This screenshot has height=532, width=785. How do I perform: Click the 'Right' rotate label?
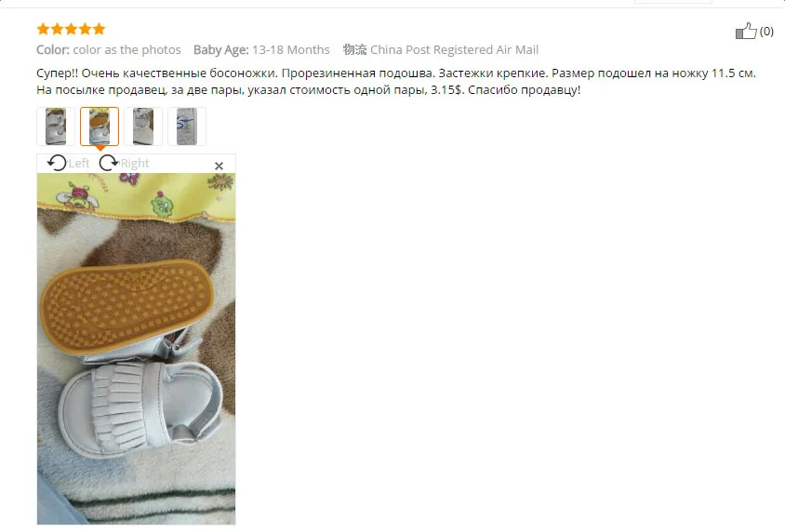(x=135, y=163)
